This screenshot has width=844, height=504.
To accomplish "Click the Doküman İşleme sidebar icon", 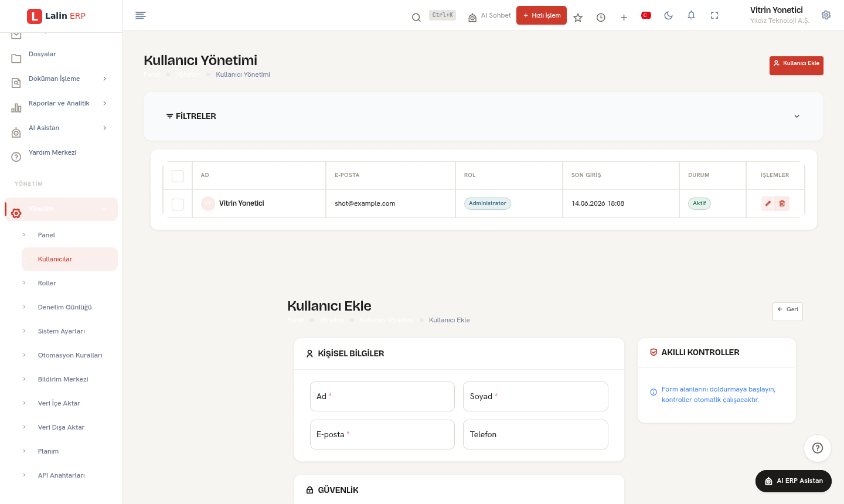I will coord(16,83).
